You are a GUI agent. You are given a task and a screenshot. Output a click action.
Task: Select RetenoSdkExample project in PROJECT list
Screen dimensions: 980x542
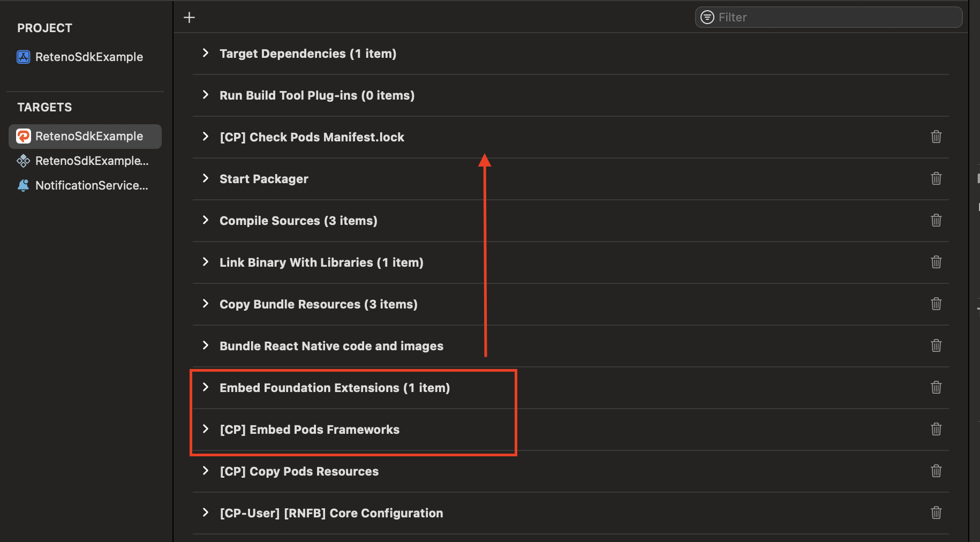[x=85, y=57]
